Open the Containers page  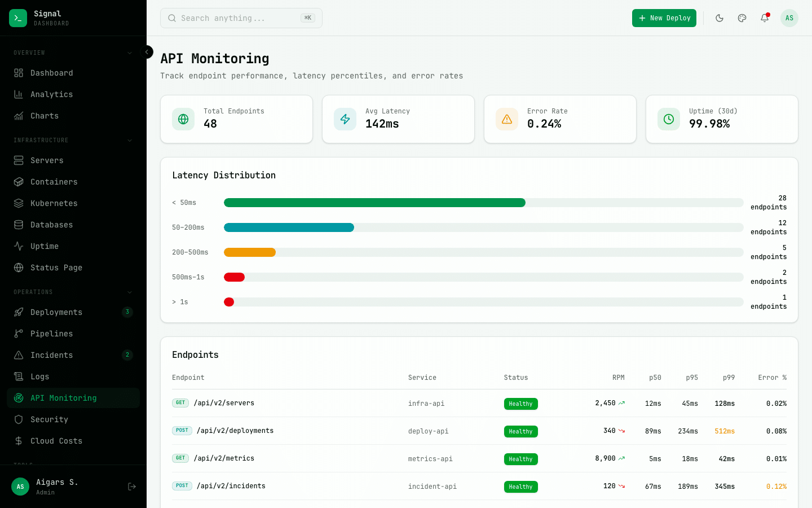(x=54, y=182)
